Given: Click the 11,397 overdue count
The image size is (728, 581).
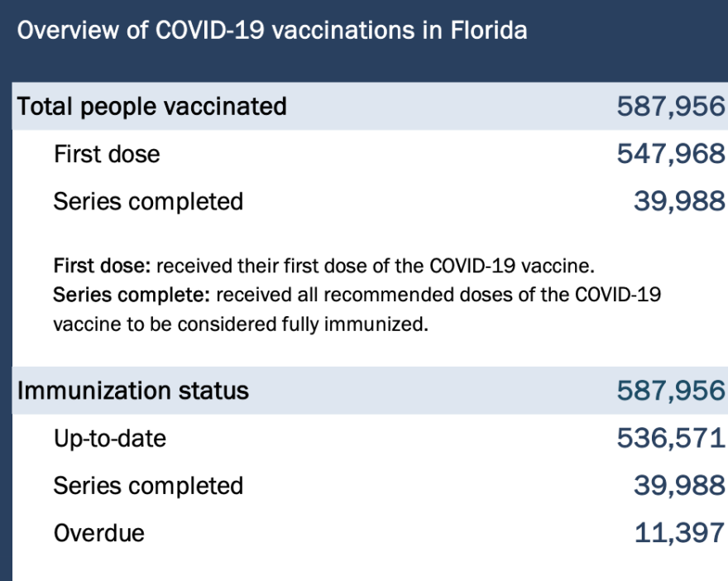Looking at the screenshot, I should 679,533.
